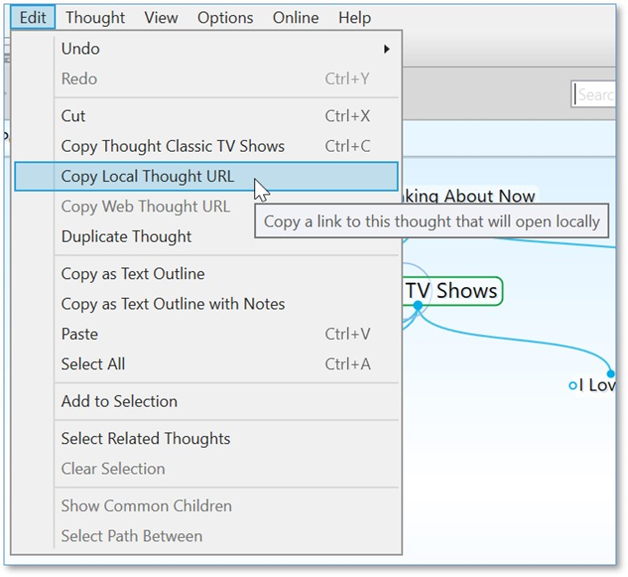This screenshot has width=628, height=577.
Task: Click Copy Local Thought URL
Action: [147, 177]
